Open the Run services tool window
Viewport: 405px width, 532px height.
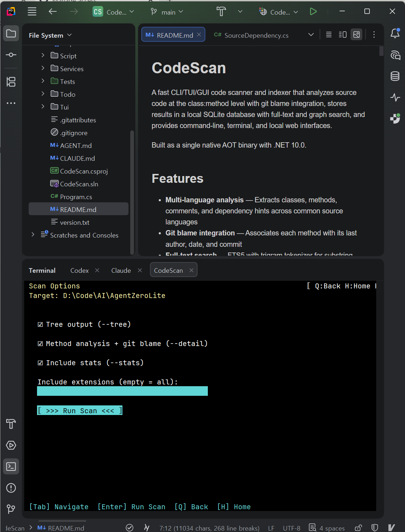(11, 445)
